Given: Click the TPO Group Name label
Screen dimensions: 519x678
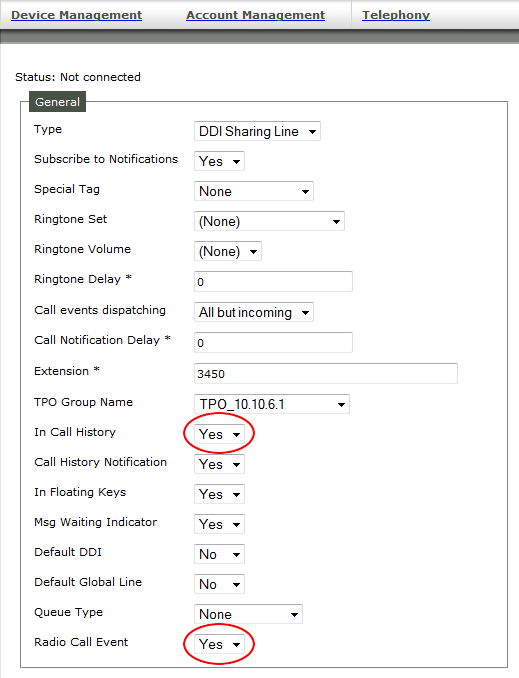Looking at the screenshot, I should click(x=83, y=402).
